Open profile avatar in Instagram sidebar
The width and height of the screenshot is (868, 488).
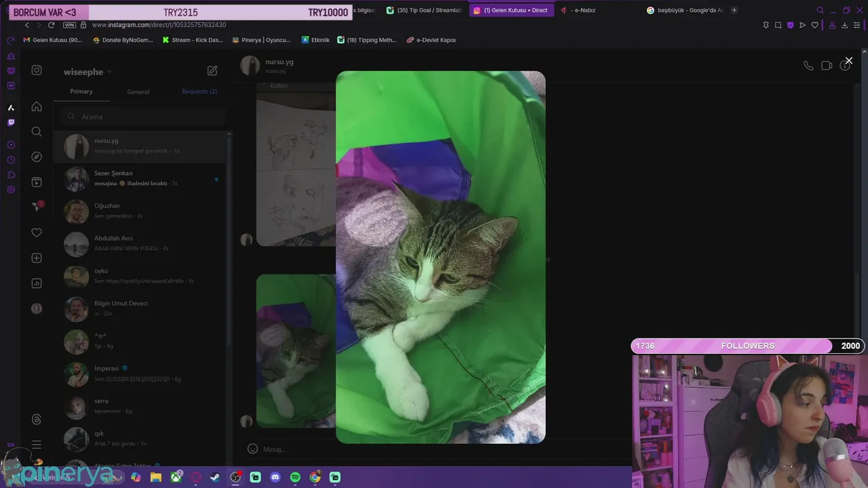pyautogui.click(x=37, y=308)
